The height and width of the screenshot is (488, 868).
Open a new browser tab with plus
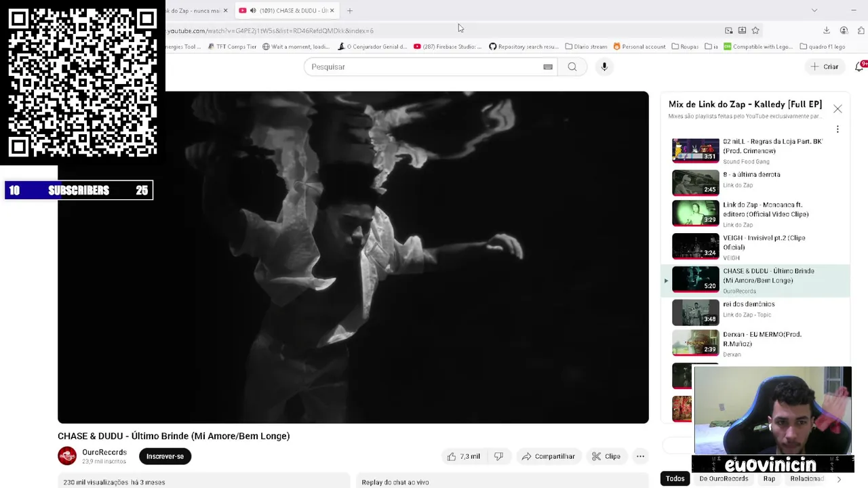[349, 10]
